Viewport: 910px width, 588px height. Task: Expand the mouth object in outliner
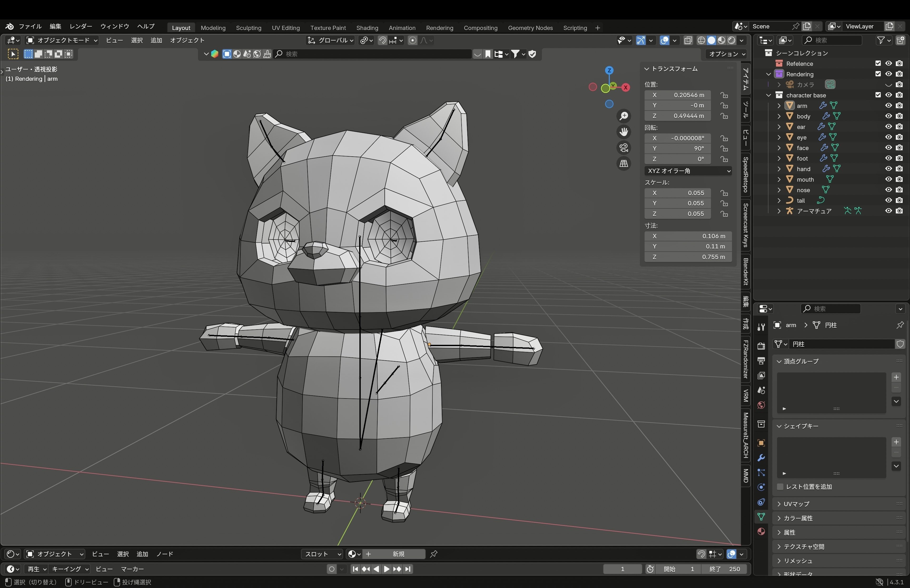point(779,180)
